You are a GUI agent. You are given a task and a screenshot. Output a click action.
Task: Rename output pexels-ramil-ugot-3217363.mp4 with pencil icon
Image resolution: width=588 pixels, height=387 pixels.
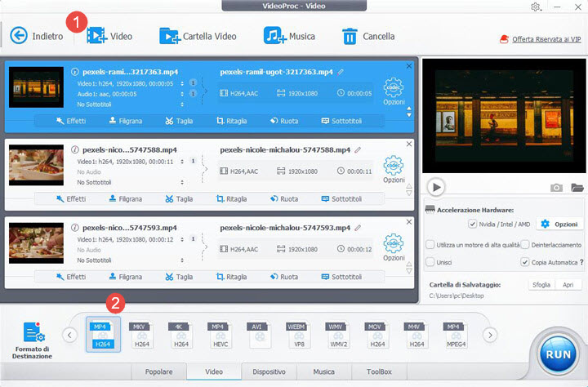(341, 72)
